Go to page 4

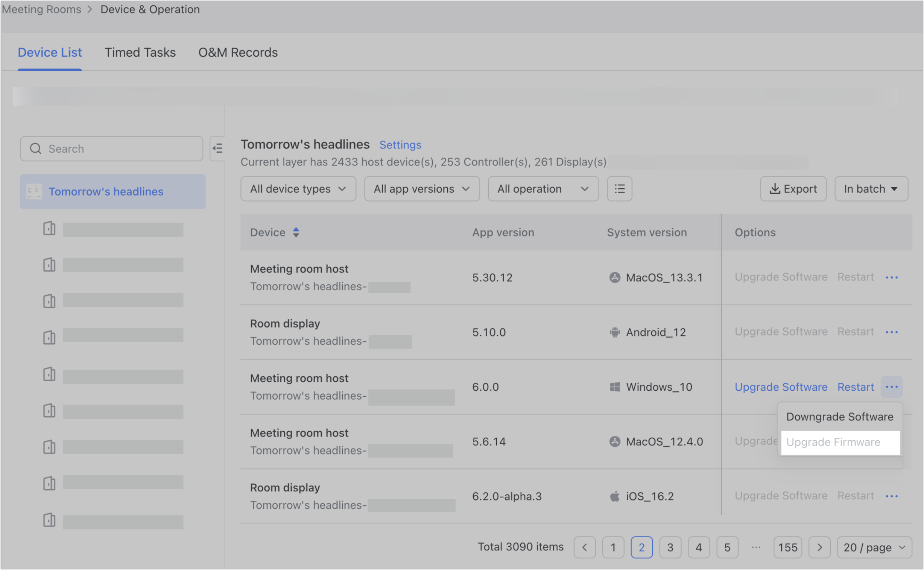tap(699, 547)
